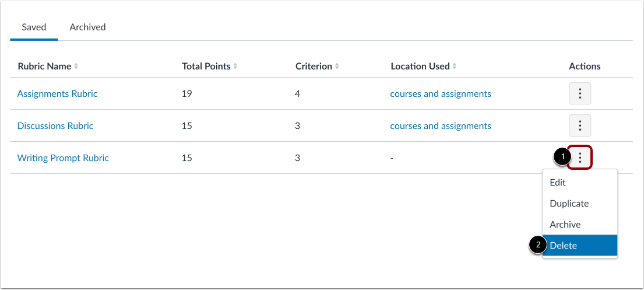Sort by Total Points arrows icon
The image size is (644, 290).
[x=235, y=67]
